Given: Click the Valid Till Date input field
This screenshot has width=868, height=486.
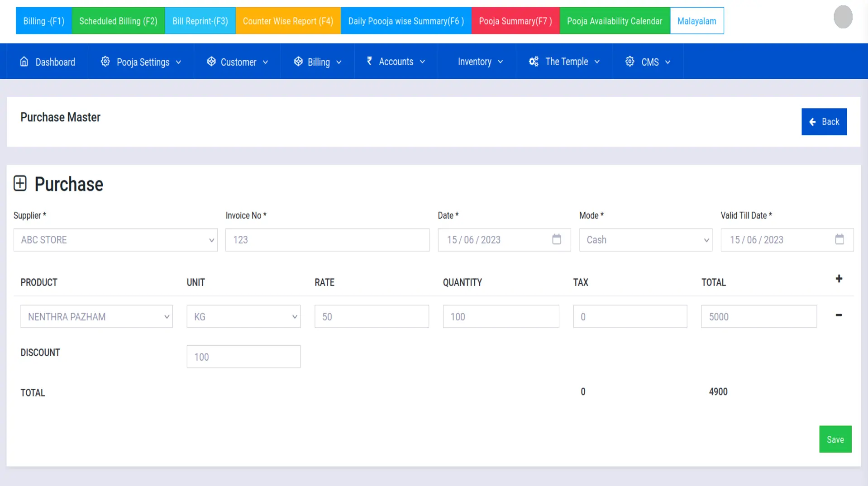Looking at the screenshot, I should tap(787, 240).
